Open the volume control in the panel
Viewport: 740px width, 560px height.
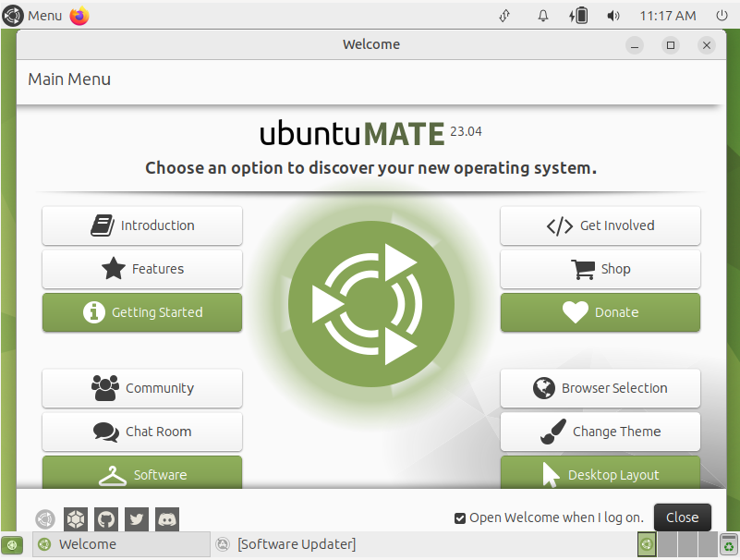(x=613, y=15)
